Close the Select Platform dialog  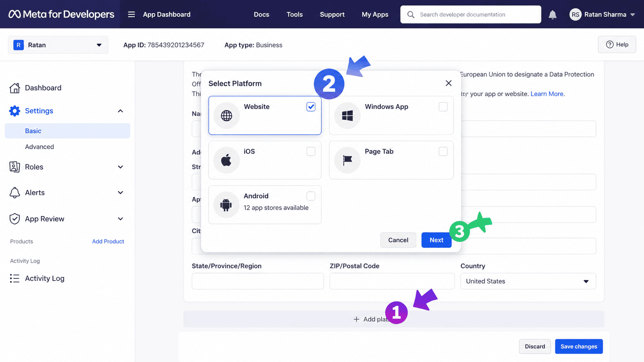tap(449, 83)
